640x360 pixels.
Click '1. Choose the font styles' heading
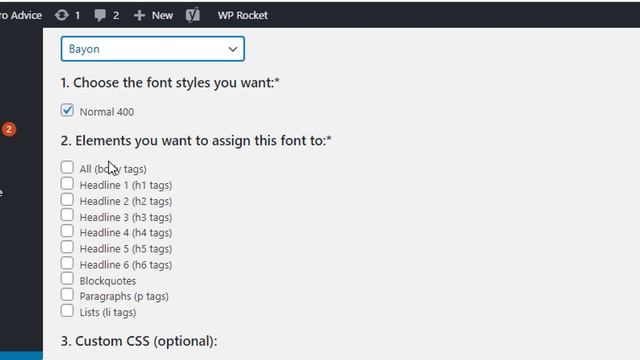pyautogui.click(x=170, y=83)
